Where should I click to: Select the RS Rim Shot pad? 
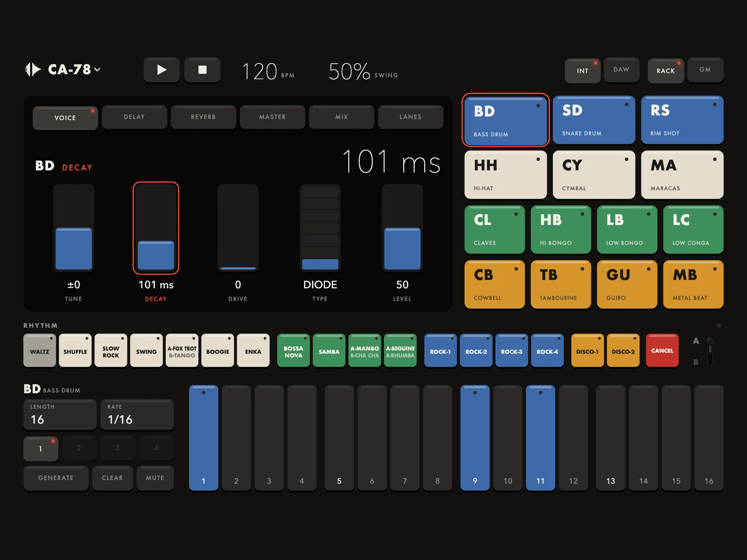point(682,120)
